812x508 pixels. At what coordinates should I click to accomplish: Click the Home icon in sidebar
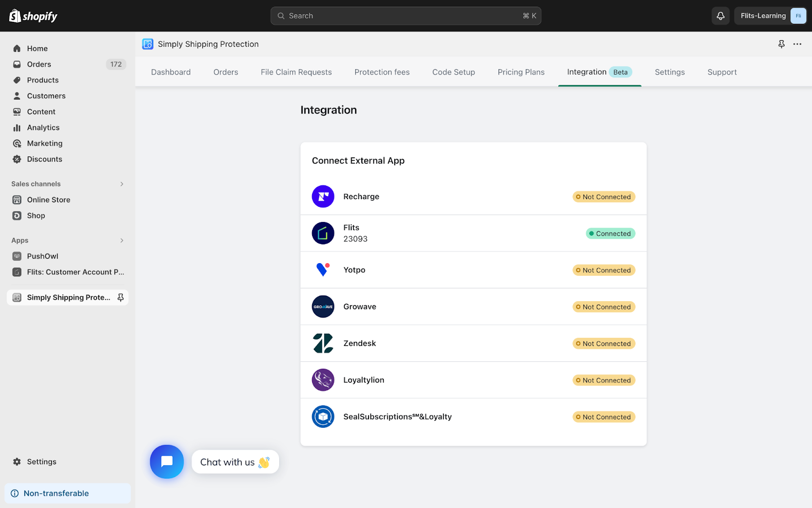click(x=17, y=48)
